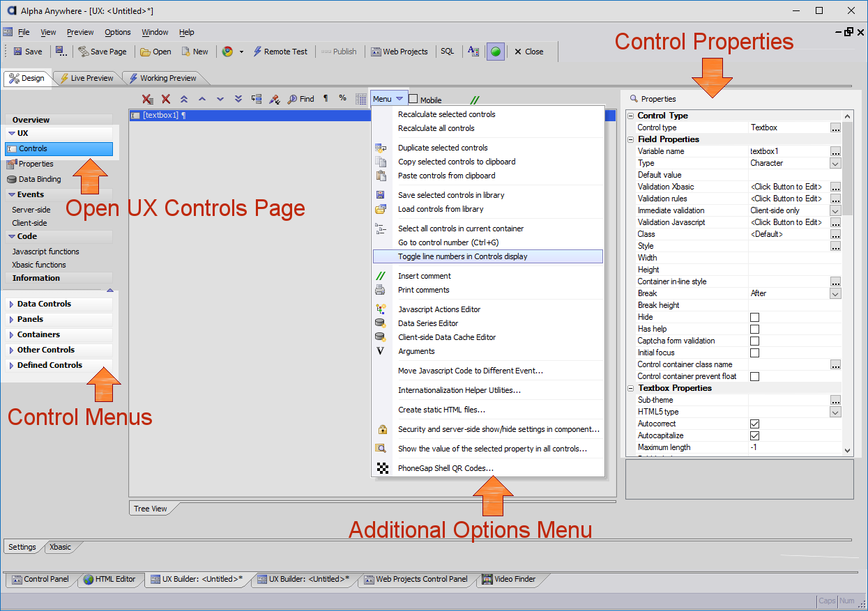Choose Toggle line numbers in Controls display
Screen dimensions: 868x611
pos(487,256)
